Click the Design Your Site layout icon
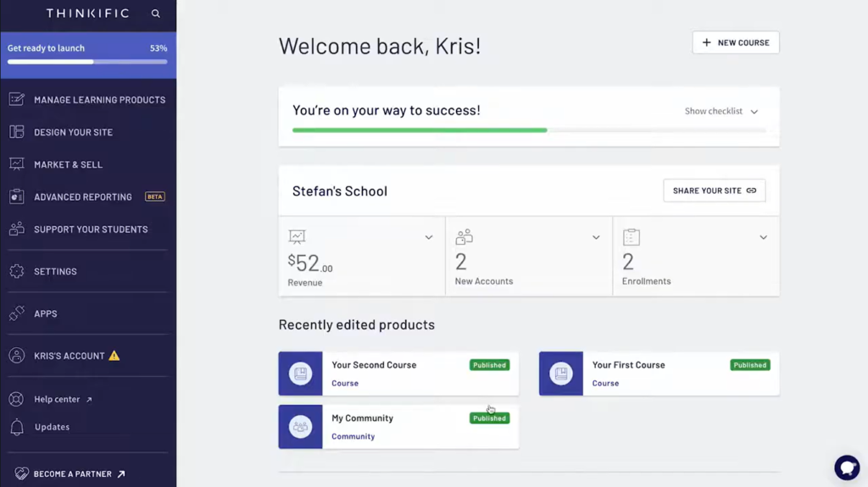Screen dimensions: 868x487 coord(17,132)
